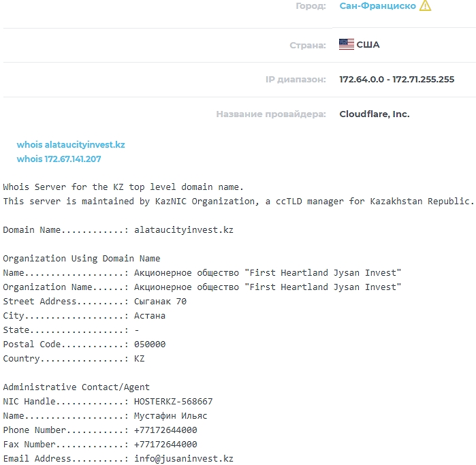
Task: Open the Сан-Франциско city link
Action: [377, 6]
